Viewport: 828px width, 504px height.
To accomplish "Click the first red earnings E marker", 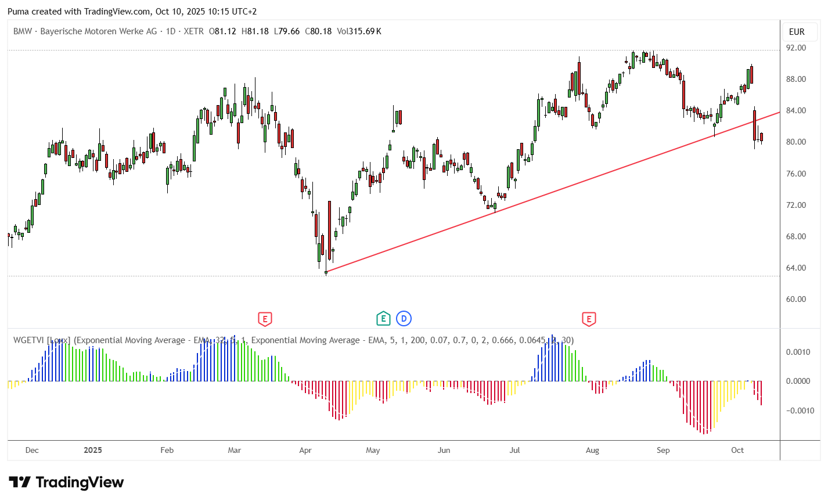I will [x=265, y=319].
